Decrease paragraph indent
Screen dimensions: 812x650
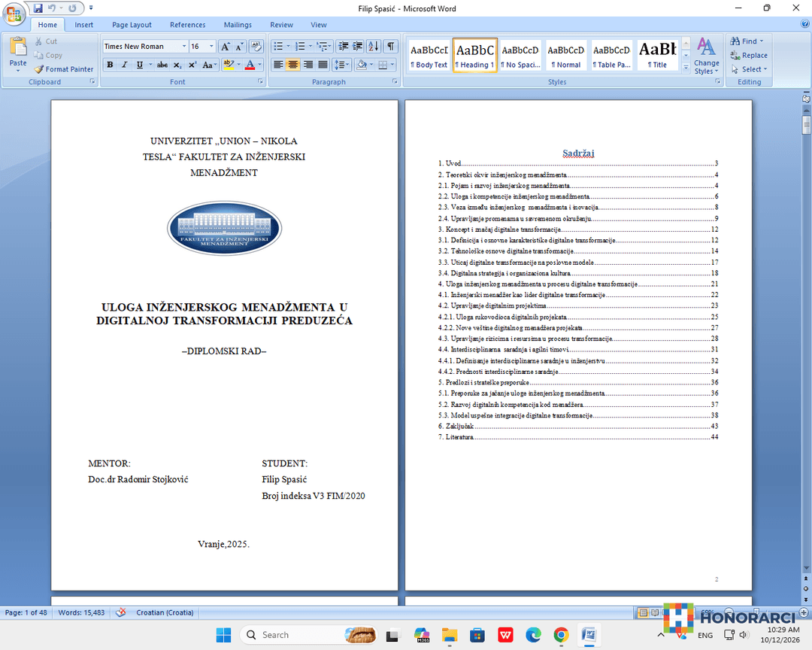tap(343, 47)
